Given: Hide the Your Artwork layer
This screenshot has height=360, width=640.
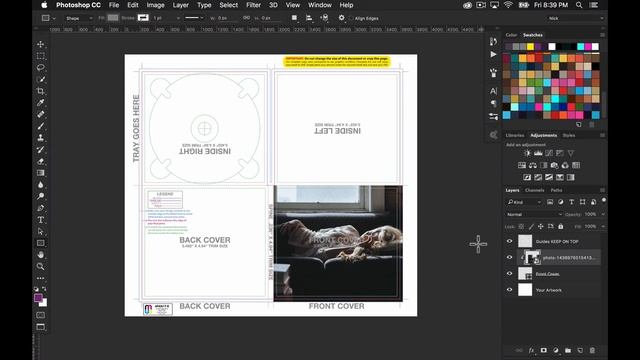Looking at the screenshot, I should click(x=509, y=290).
